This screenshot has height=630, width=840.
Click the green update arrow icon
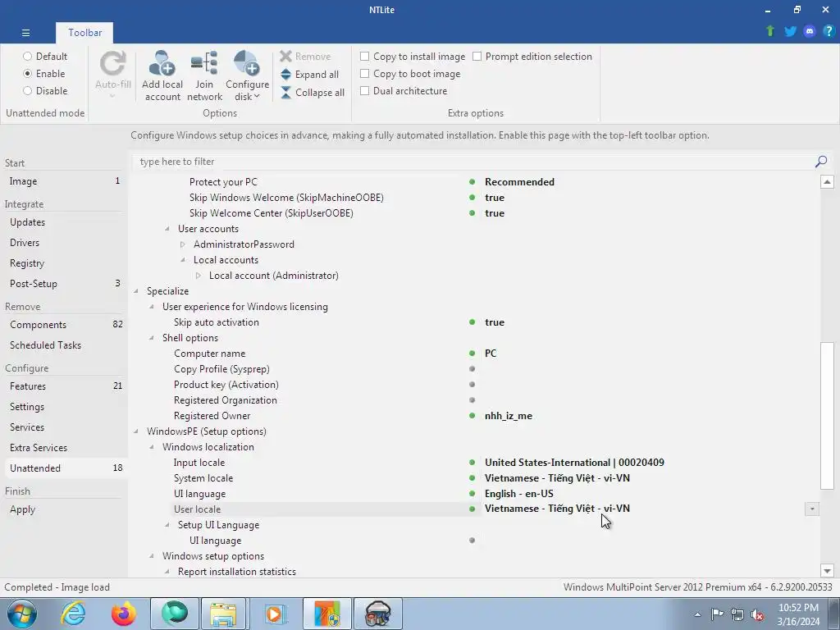coord(770,31)
